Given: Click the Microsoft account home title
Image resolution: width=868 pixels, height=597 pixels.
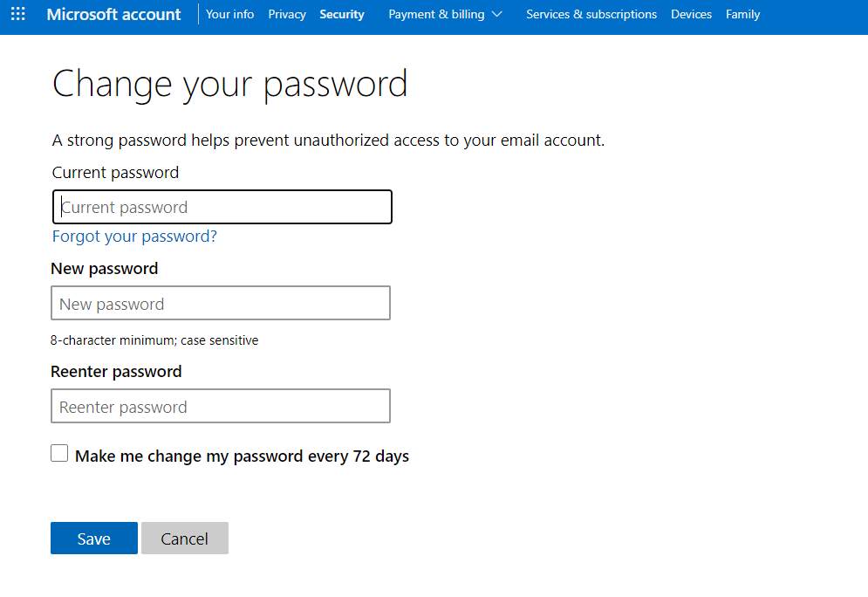Looking at the screenshot, I should coord(113,14).
